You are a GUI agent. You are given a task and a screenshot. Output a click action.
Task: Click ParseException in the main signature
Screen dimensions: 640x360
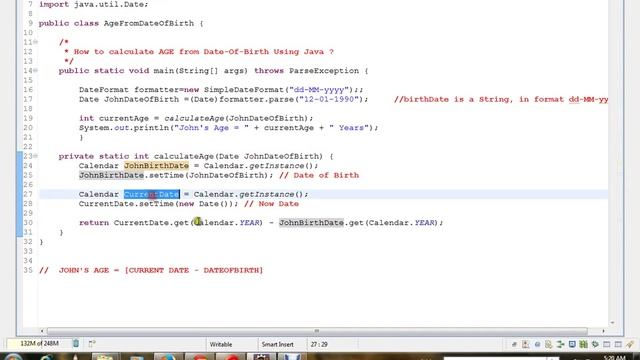[324, 71]
